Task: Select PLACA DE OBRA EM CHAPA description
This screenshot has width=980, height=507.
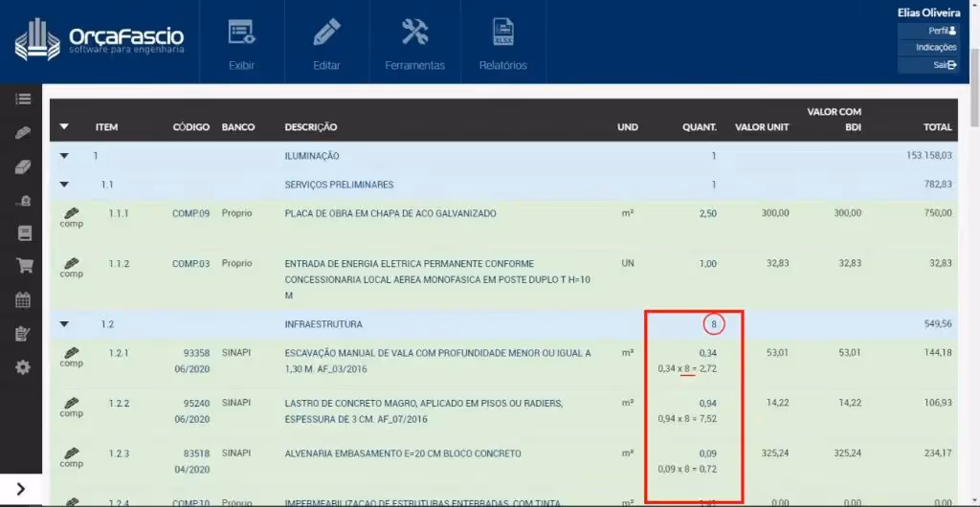Action: pyautogui.click(x=390, y=213)
